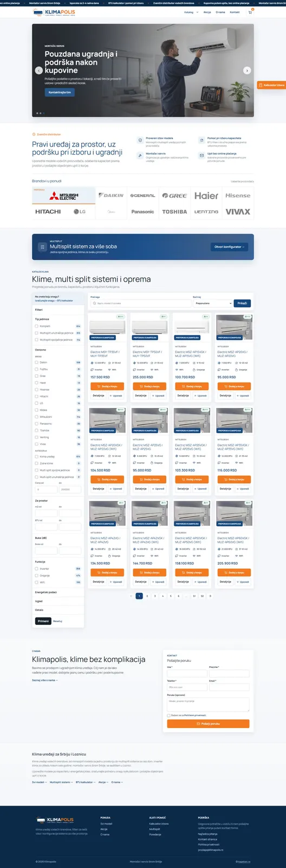The height and width of the screenshot is (868, 286).
Task: Reset filters with Resetuj link
Action: coord(57,621)
